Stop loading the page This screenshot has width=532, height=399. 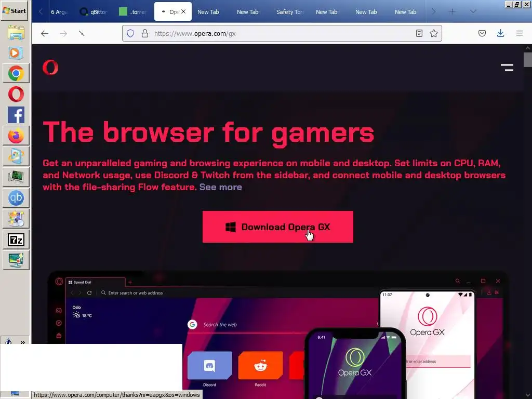coord(82,33)
